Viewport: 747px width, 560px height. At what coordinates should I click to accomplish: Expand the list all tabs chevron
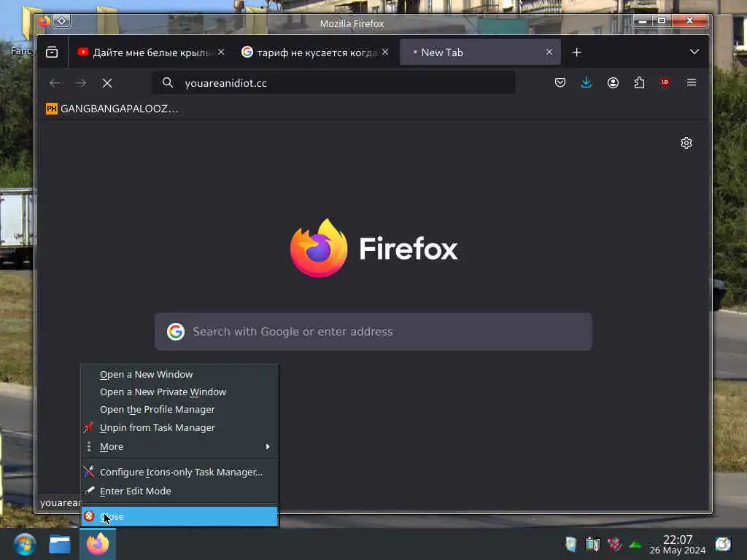(x=694, y=52)
